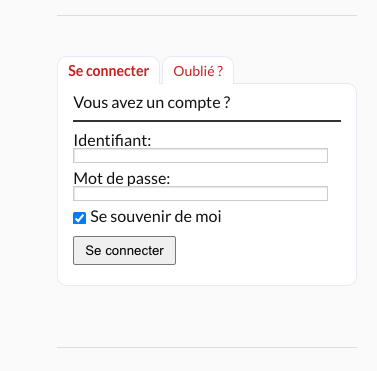Go to forgotten password via Oublié ?
Viewport: 377px width, 371px height.
198,71
